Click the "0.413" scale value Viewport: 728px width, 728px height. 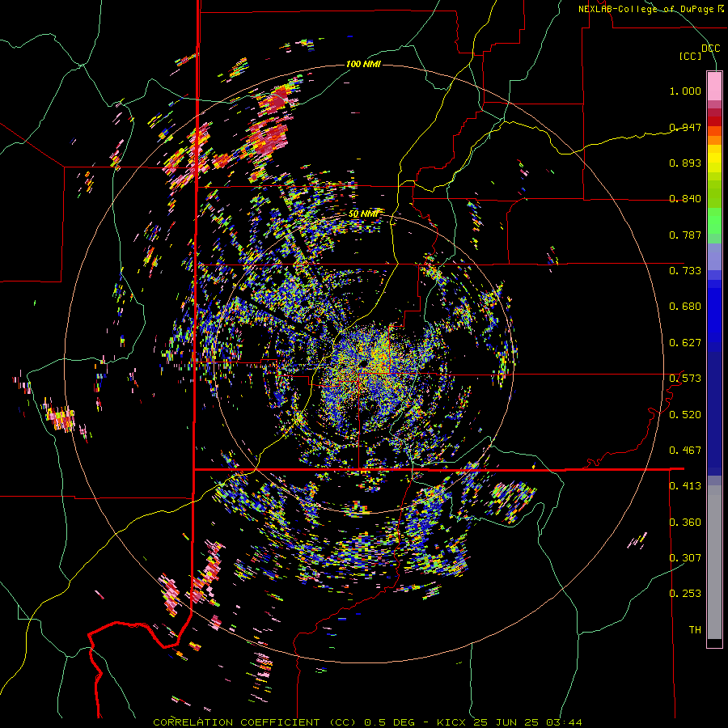685,486
